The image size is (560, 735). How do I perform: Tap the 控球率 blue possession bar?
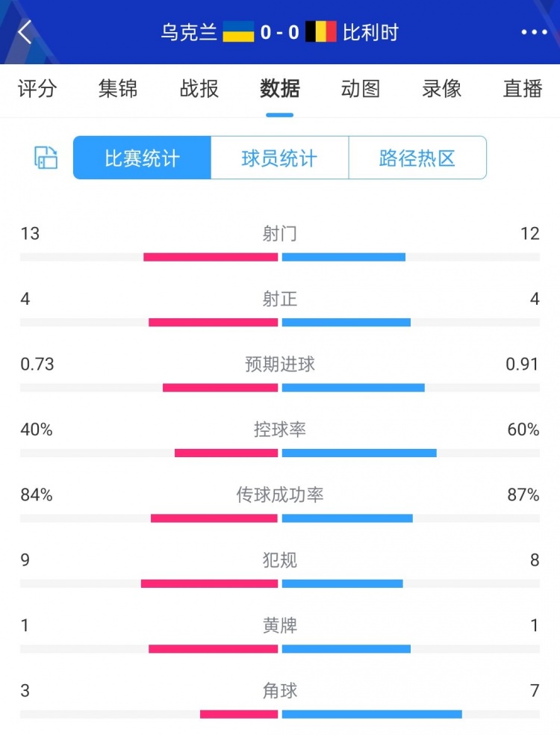(359, 453)
